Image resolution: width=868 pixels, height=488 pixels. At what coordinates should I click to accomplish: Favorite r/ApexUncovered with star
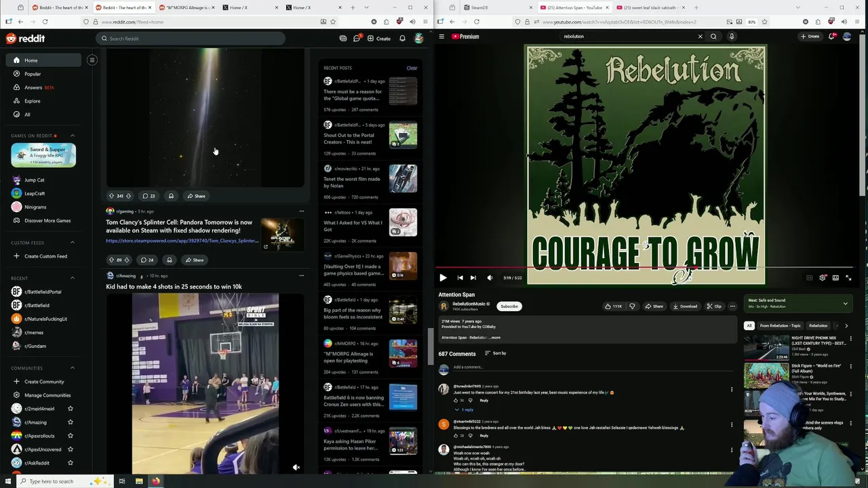[70, 449]
